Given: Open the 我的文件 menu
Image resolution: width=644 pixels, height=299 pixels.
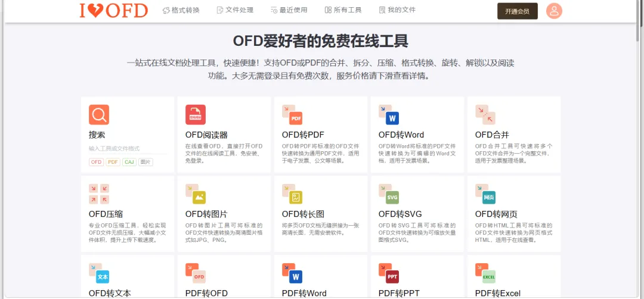Looking at the screenshot, I should pos(397,10).
